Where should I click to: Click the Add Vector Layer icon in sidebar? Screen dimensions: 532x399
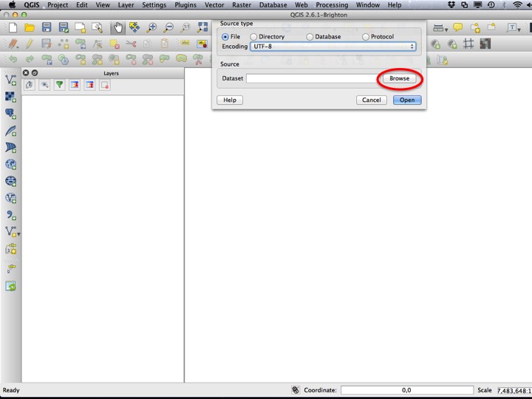[x=11, y=80]
